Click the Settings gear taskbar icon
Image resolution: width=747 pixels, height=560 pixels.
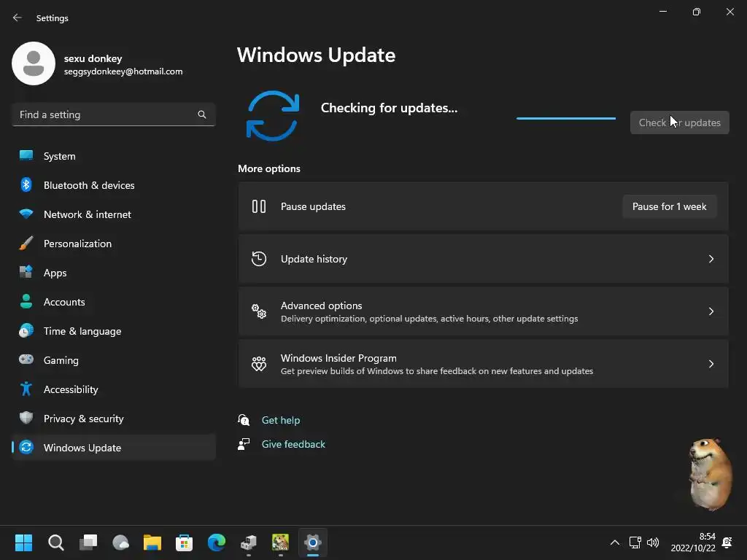pos(313,542)
